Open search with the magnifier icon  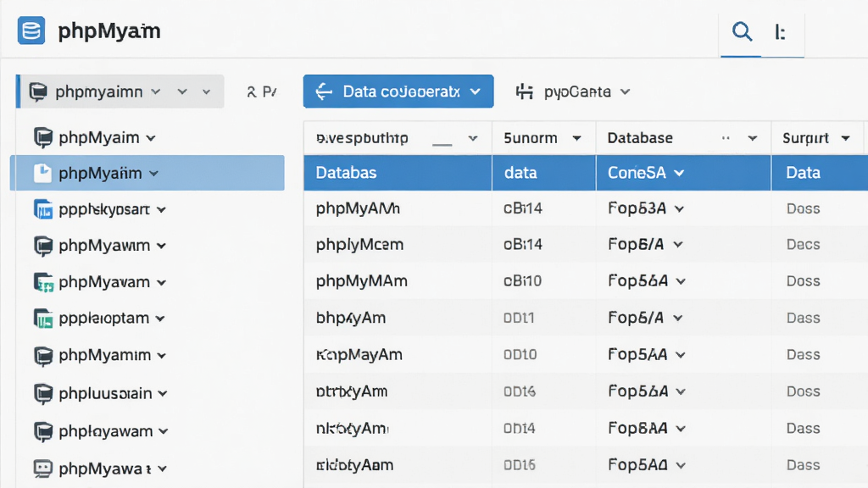742,31
